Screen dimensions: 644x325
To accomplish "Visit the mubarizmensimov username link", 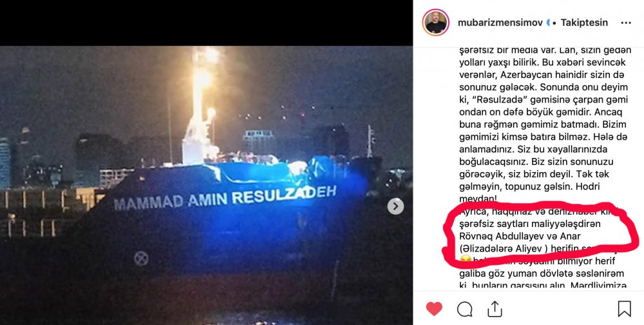I will pyautogui.click(x=500, y=23).
